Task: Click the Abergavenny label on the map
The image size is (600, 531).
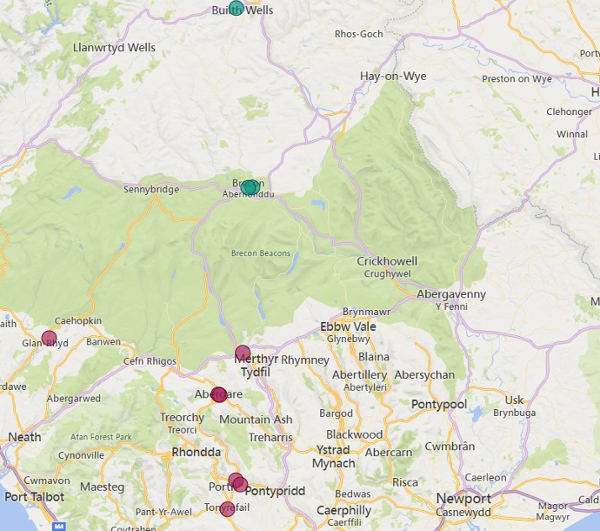Action: [451, 294]
